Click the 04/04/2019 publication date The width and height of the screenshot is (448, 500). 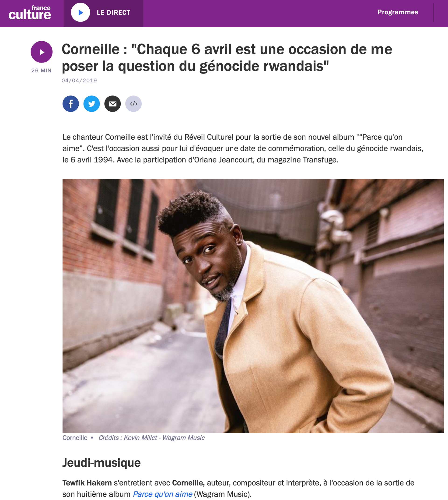[x=79, y=81]
